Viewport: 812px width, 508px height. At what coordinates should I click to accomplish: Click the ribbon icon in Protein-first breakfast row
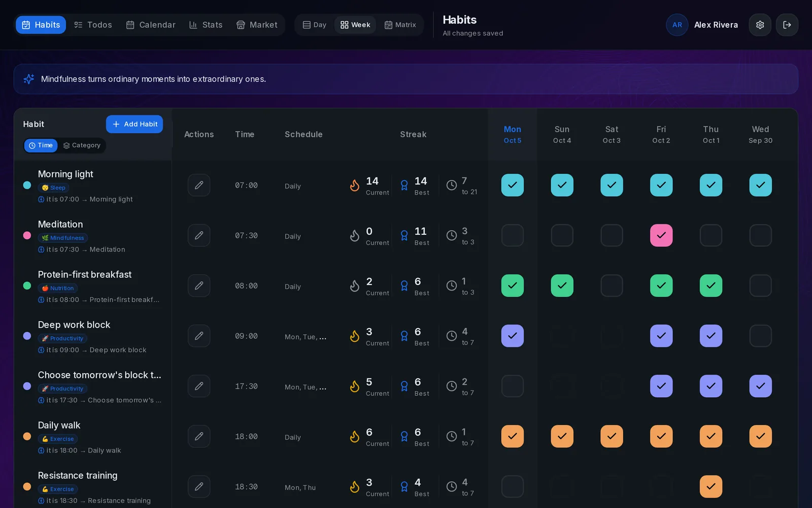coord(404,286)
